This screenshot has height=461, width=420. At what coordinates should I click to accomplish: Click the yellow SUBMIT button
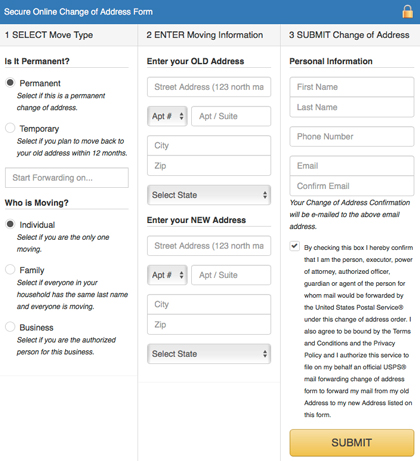point(352,443)
